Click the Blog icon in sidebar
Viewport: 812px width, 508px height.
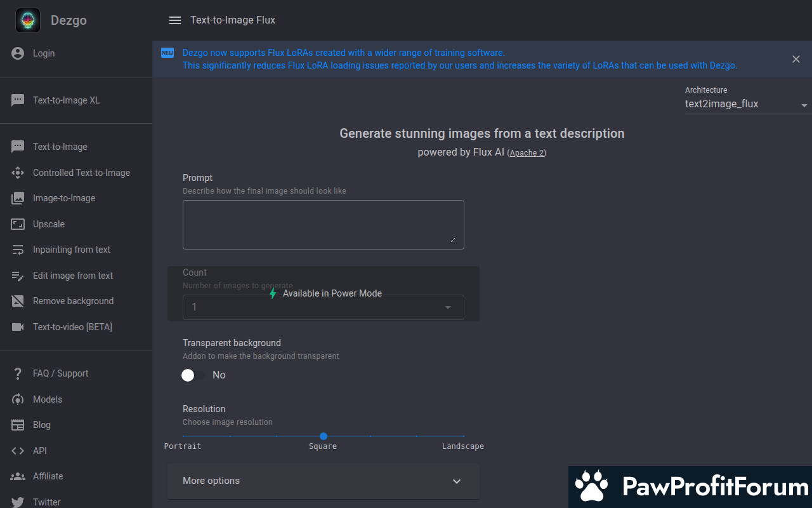18,425
